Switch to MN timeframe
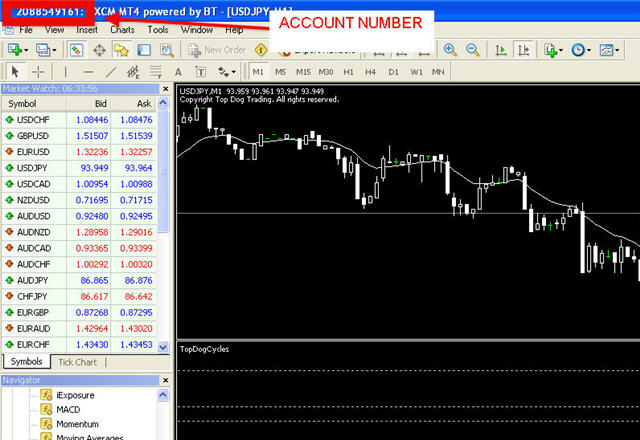Screen dimensions: 640x440 [438, 72]
